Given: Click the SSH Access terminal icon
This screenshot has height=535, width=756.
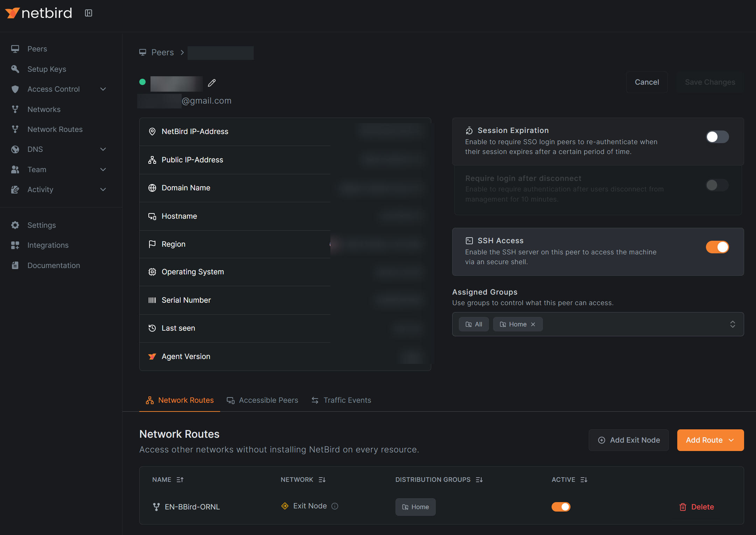Looking at the screenshot, I should pyautogui.click(x=469, y=241).
